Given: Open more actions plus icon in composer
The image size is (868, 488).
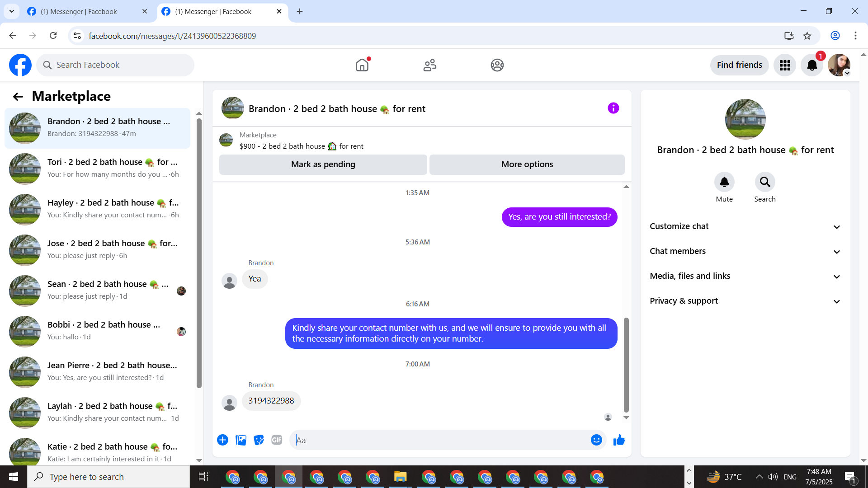Looking at the screenshot, I should 222,440.
